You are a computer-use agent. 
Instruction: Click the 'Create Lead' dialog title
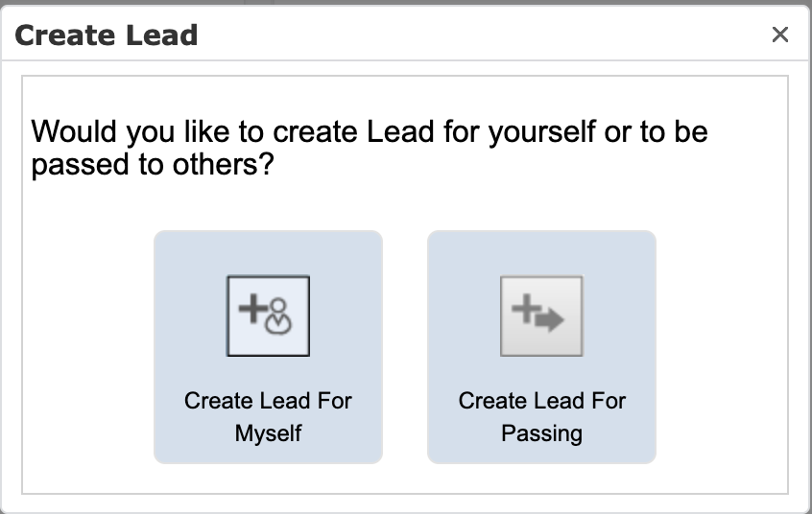(x=107, y=35)
